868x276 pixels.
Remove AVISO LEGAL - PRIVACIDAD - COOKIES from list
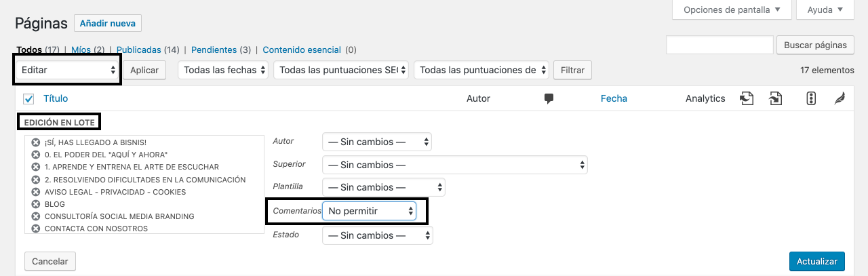pyautogui.click(x=36, y=192)
